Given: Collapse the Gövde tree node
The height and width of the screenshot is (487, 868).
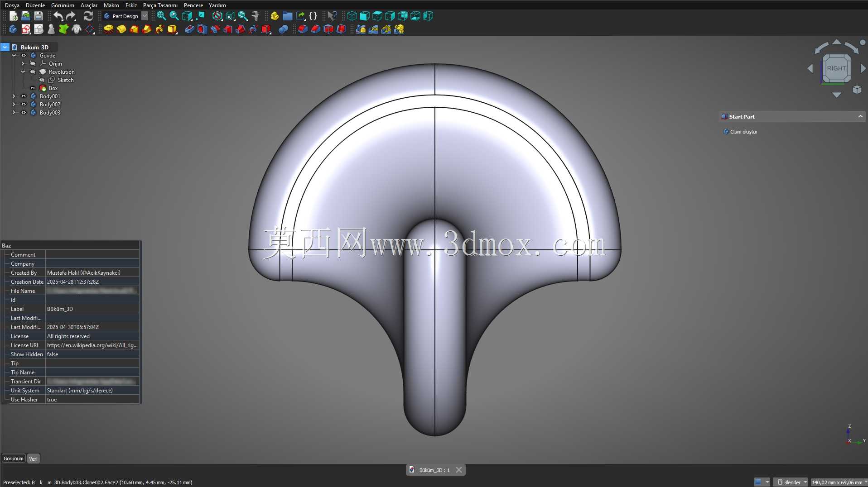Looking at the screenshot, I should 14,56.
